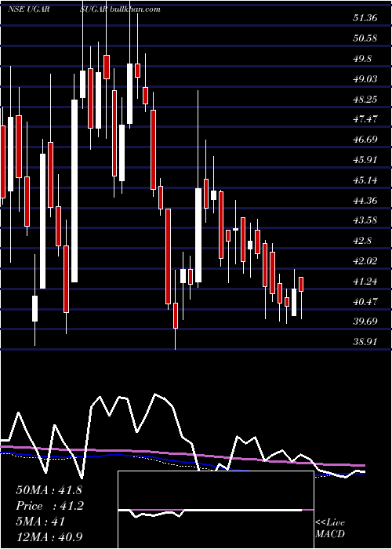Select the 47.47 price axis label
The height and width of the screenshot is (549, 392).
pyautogui.click(x=365, y=119)
